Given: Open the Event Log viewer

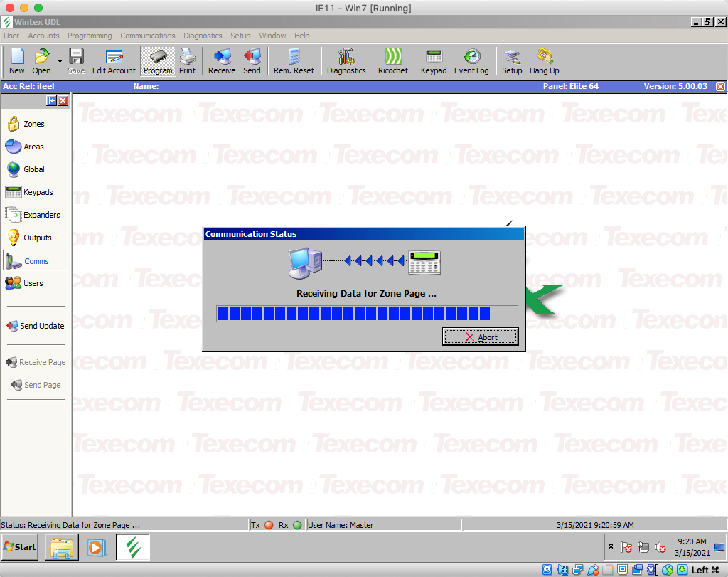Looking at the screenshot, I should click(x=471, y=61).
